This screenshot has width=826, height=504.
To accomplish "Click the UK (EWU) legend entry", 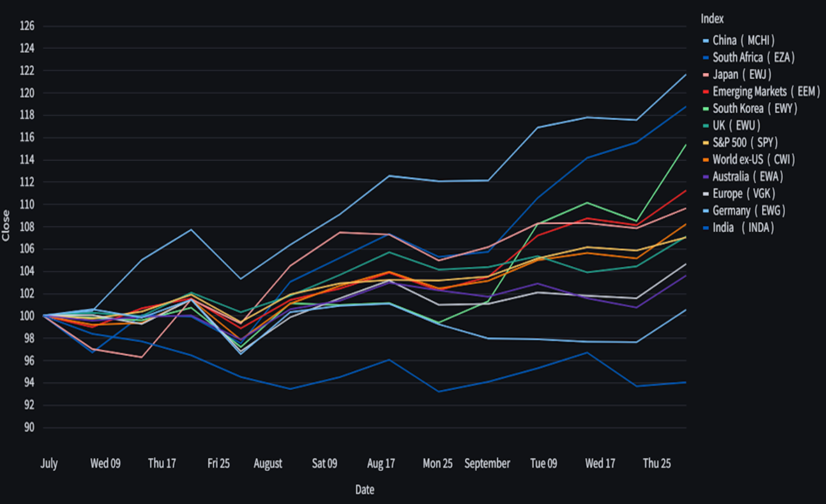I will click(x=736, y=125).
